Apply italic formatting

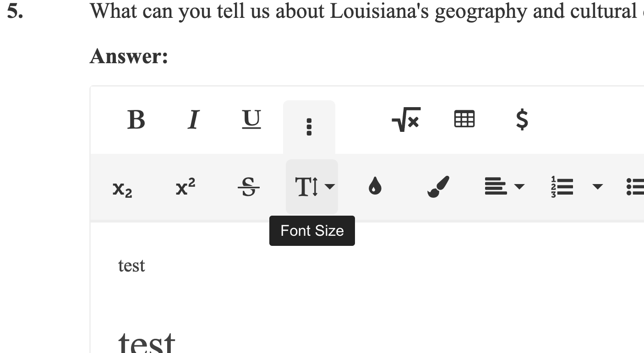coord(194,120)
